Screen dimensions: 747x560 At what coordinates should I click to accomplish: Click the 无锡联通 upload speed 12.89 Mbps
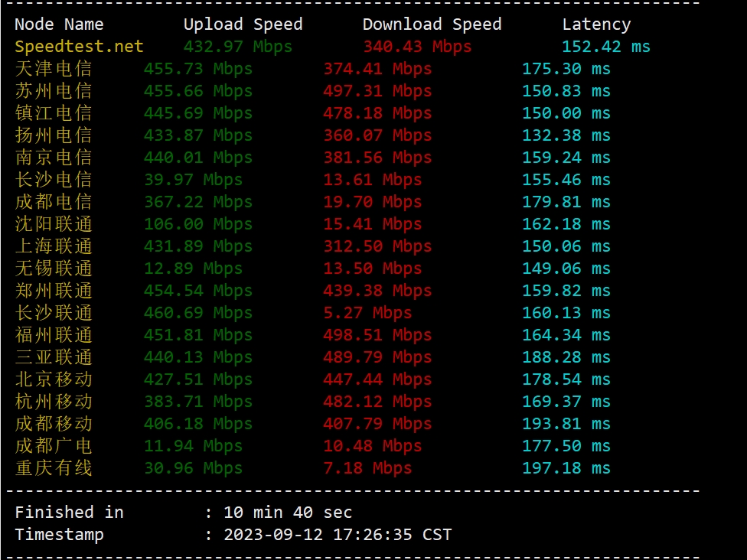[193, 269]
